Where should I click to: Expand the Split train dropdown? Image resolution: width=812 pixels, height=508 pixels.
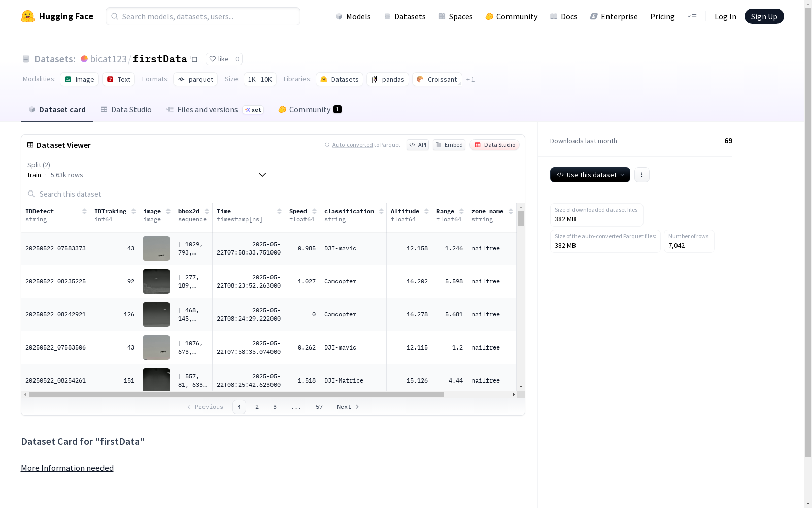tap(147, 170)
